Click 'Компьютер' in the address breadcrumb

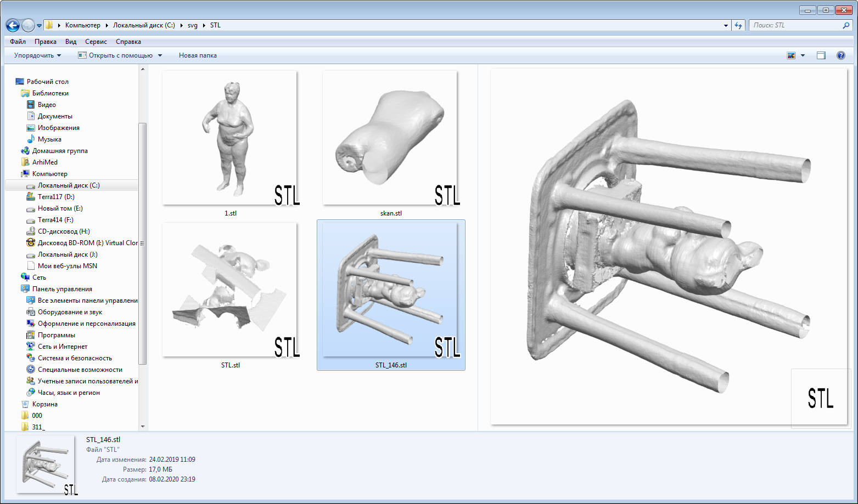click(x=83, y=25)
